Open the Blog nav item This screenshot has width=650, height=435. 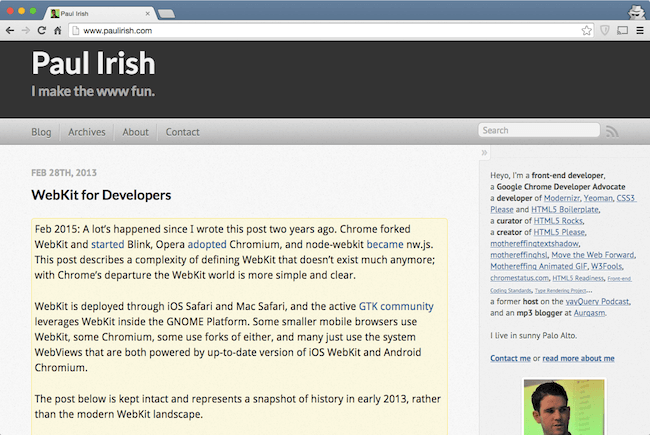pyautogui.click(x=41, y=132)
